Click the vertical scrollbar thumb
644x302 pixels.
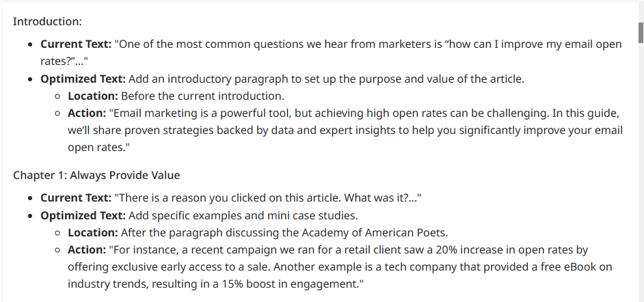pyautogui.click(x=641, y=32)
